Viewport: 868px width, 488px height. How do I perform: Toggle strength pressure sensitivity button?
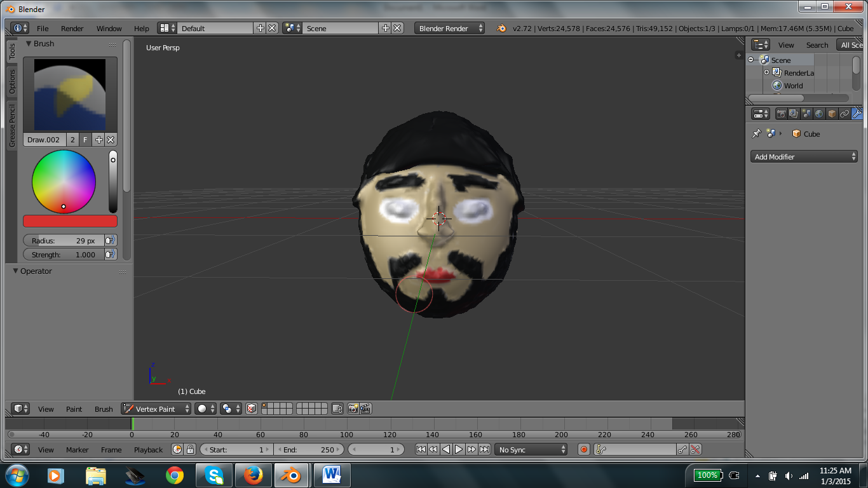coord(111,254)
